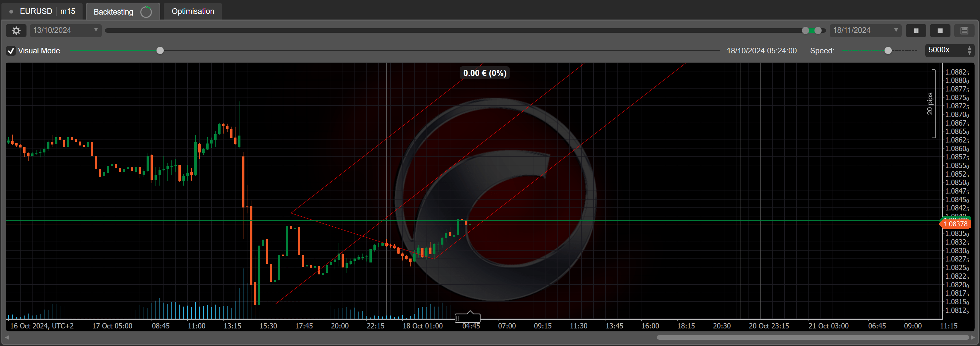This screenshot has height=346, width=980.
Task: Click the orange 1.08378 price tag
Action: point(955,224)
